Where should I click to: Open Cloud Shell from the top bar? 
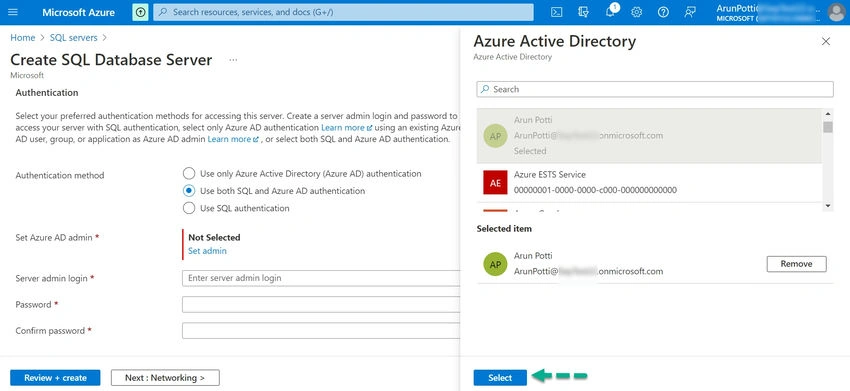click(x=556, y=12)
